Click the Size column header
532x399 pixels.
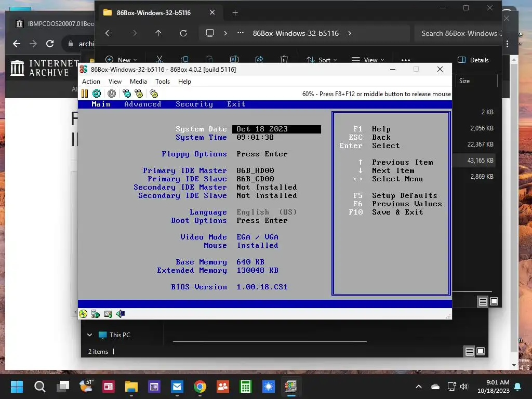click(x=464, y=81)
